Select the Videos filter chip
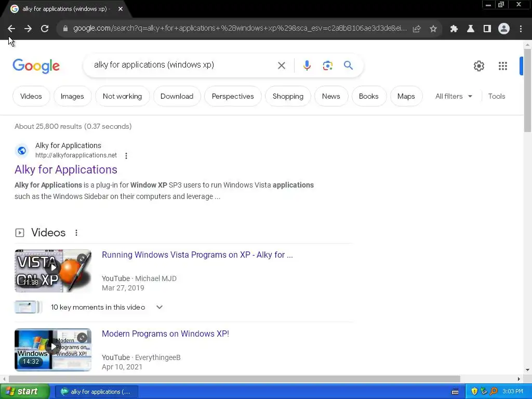Screen dimensions: 532x399 (x=31, y=96)
